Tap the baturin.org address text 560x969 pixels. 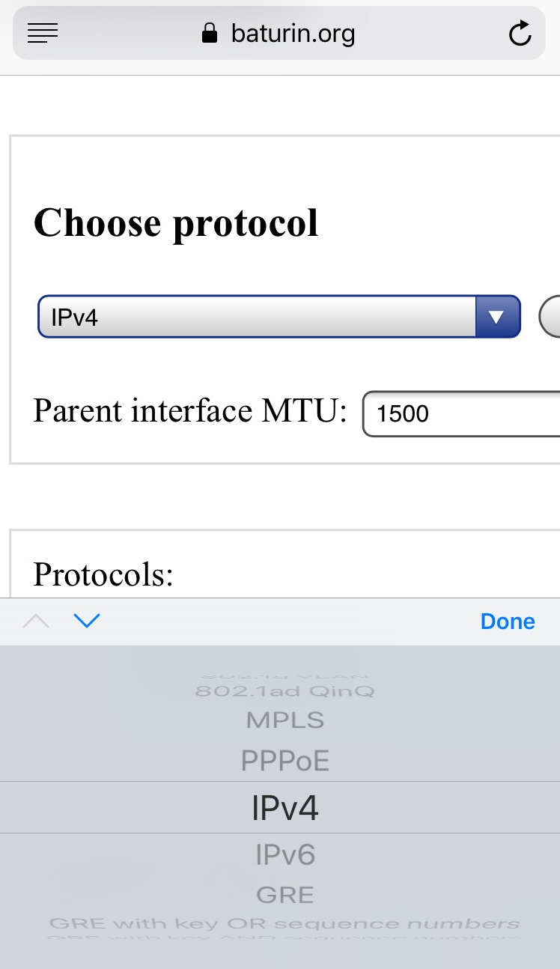click(x=293, y=33)
